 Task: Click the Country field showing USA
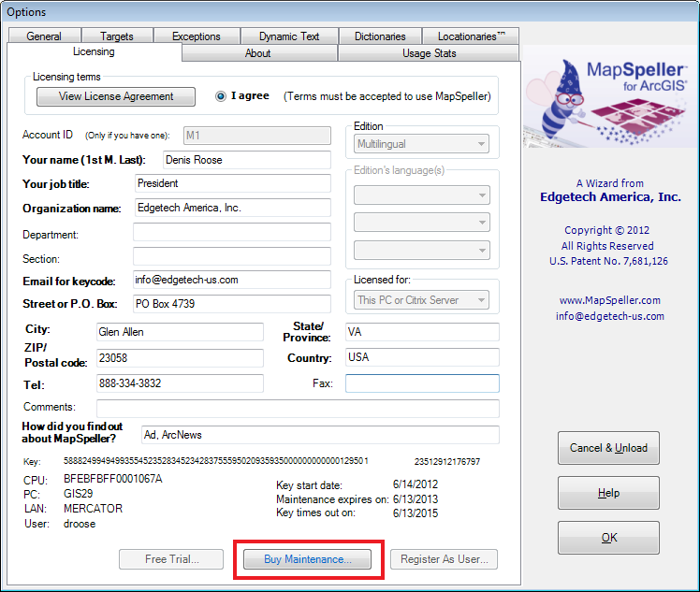[x=422, y=357]
